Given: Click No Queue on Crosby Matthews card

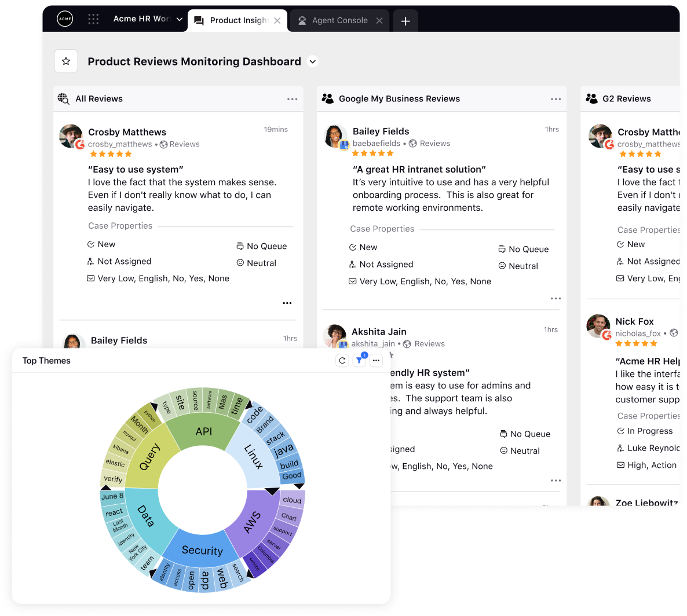Looking at the screenshot, I should 262,246.
